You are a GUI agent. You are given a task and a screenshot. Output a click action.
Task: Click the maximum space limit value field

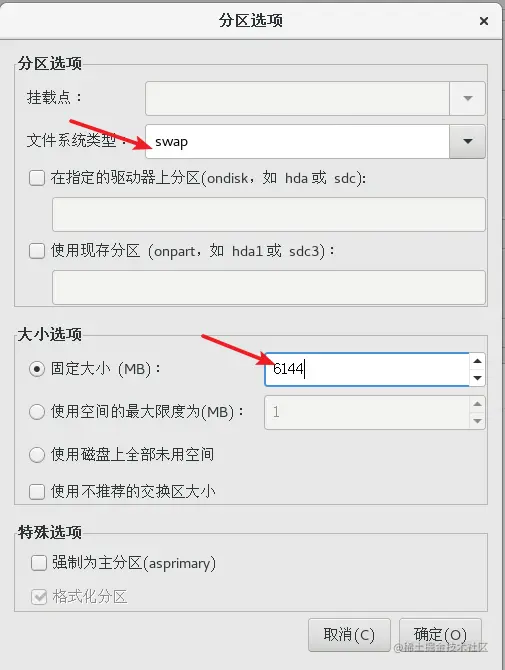(x=367, y=412)
